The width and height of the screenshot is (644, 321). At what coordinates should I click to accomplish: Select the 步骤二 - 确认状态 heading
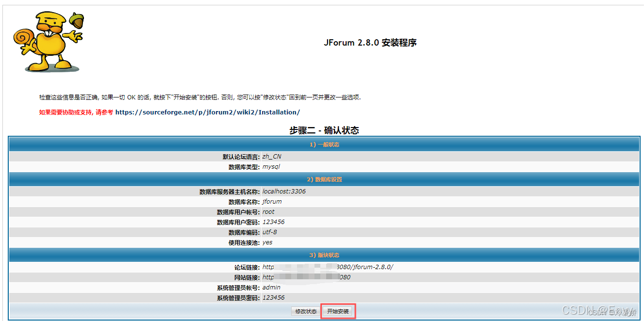click(324, 130)
